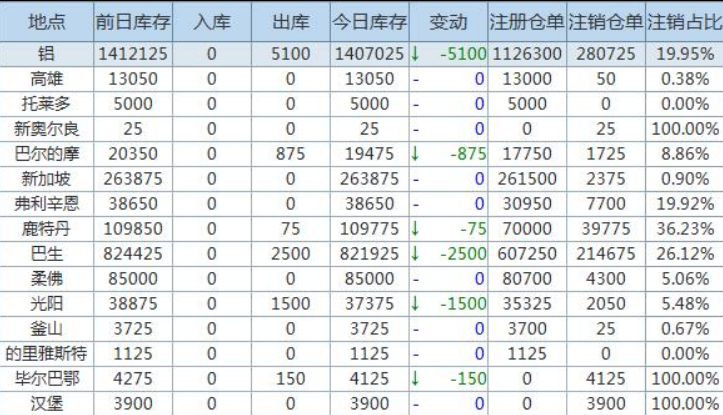Select the 地点 column header

(x=46, y=21)
